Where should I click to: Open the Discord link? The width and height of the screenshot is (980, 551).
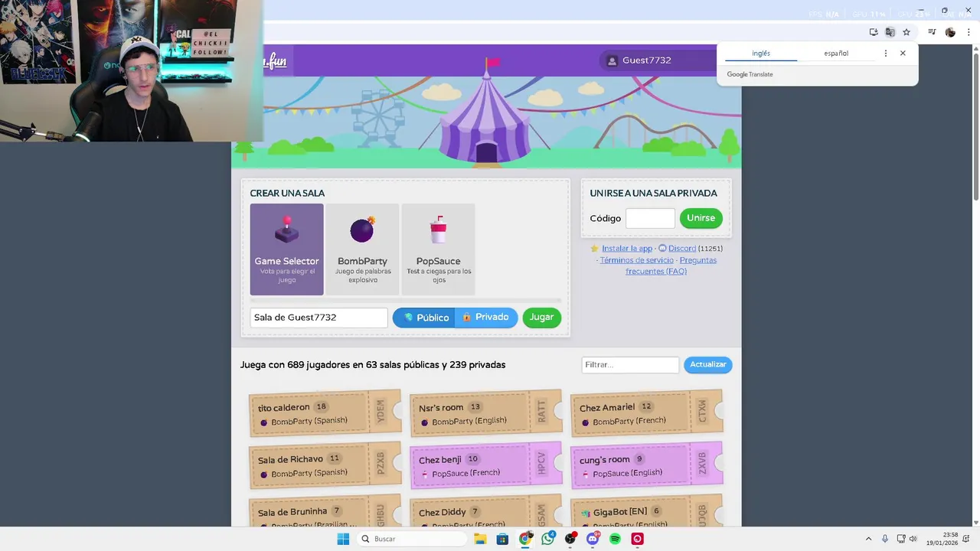click(682, 249)
